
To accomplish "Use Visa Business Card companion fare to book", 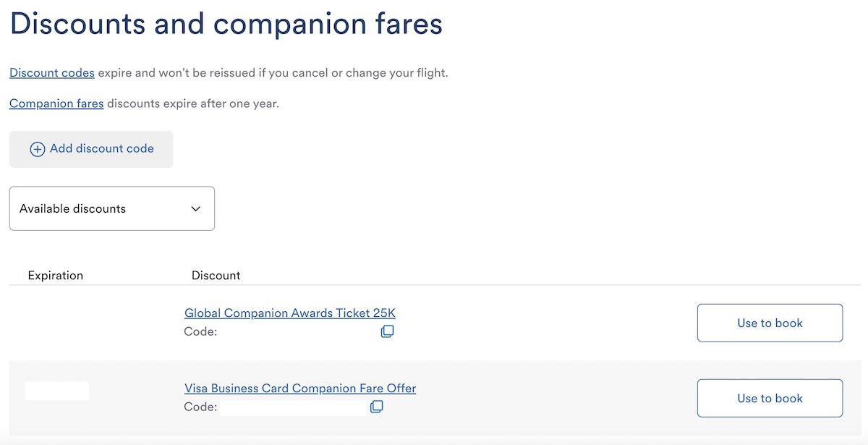I will coord(770,398).
